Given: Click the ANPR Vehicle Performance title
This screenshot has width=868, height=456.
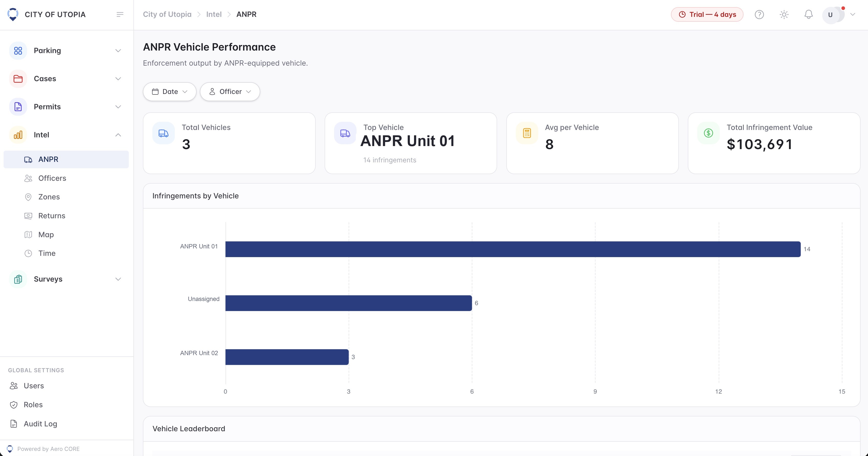Looking at the screenshot, I should (x=209, y=47).
